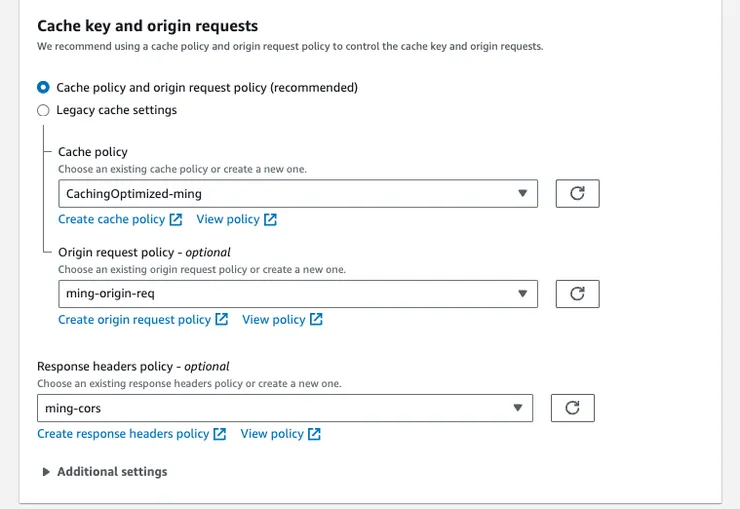This screenshot has width=740, height=509.
Task: Click external-link icon beside cache View policy
Action: point(270,219)
